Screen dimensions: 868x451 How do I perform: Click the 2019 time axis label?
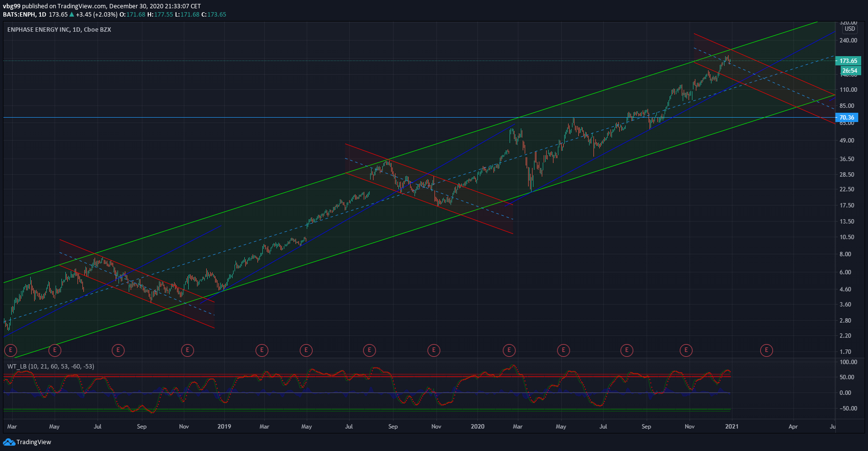tap(224, 427)
